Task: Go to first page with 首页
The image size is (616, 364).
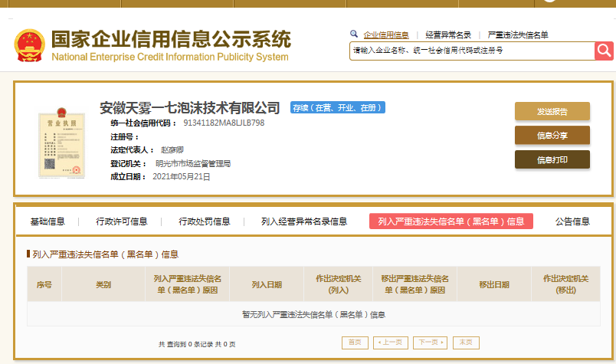Action: click(355, 343)
